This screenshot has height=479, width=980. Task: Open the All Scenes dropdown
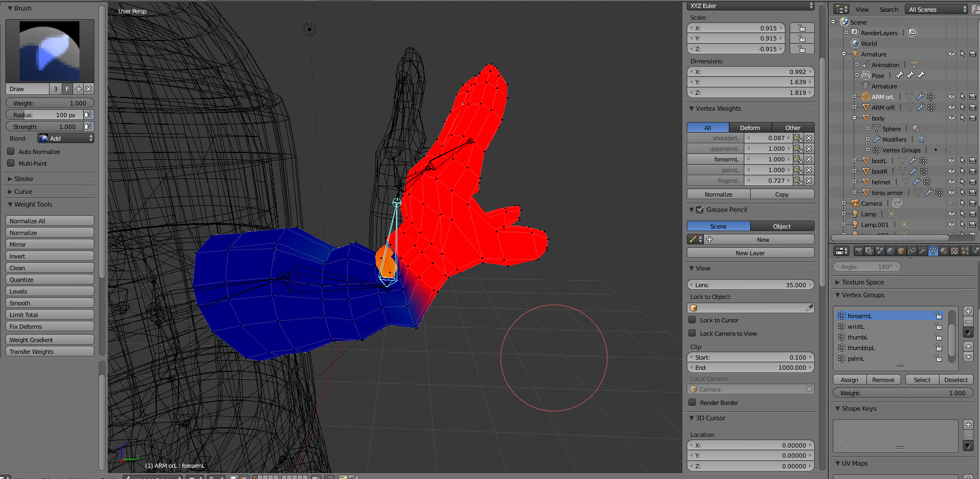(936, 9)
